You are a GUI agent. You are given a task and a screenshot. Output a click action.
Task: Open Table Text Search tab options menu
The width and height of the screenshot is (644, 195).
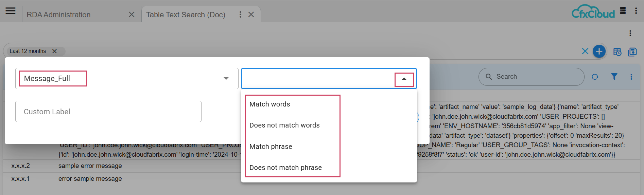tap(240, 15)
